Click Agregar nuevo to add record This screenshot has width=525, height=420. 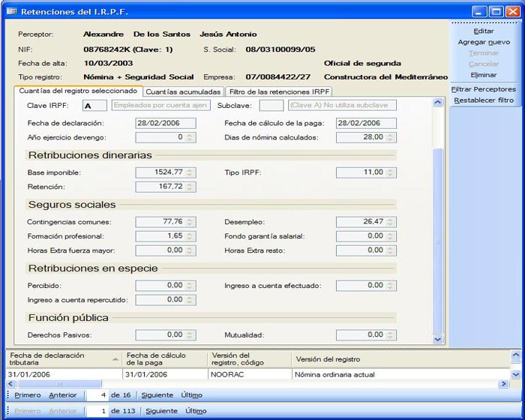(484, 43)
